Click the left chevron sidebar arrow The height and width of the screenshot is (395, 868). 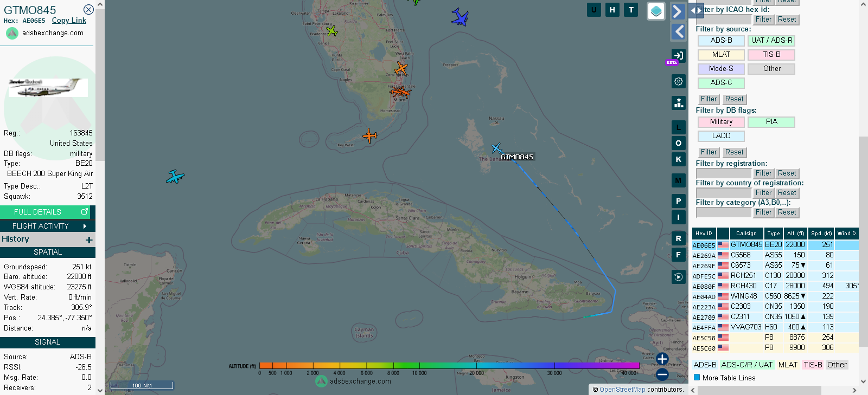pos(678,32)
